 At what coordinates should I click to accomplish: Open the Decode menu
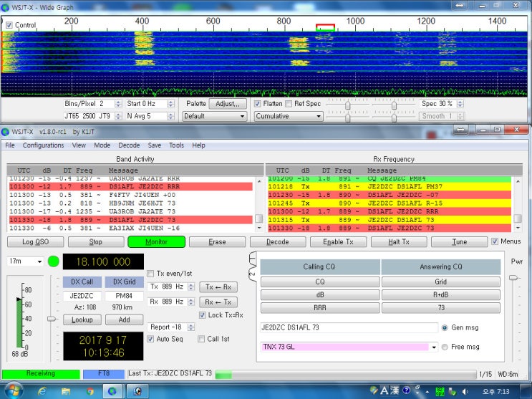coord(129,145)
